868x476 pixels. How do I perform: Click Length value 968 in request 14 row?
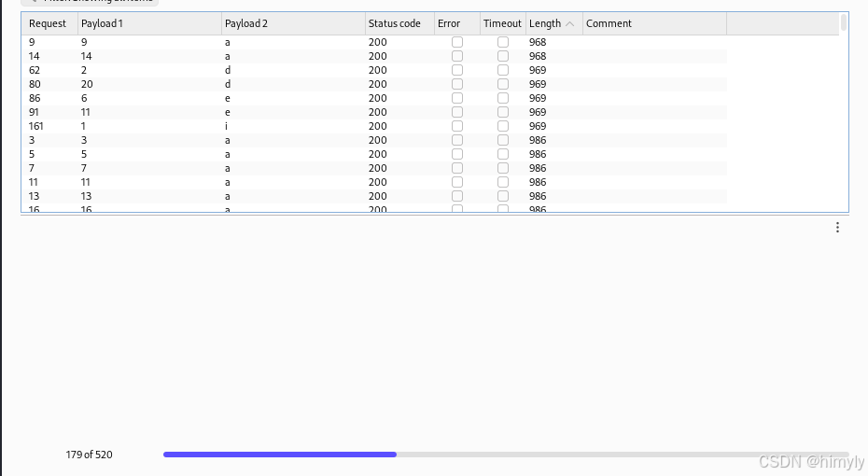tap(538, 56)
